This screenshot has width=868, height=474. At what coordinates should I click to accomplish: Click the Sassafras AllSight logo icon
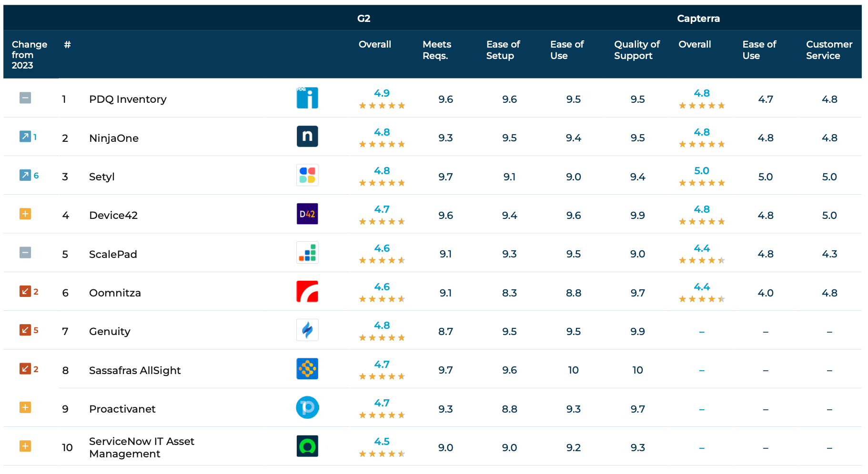point(307,369)
